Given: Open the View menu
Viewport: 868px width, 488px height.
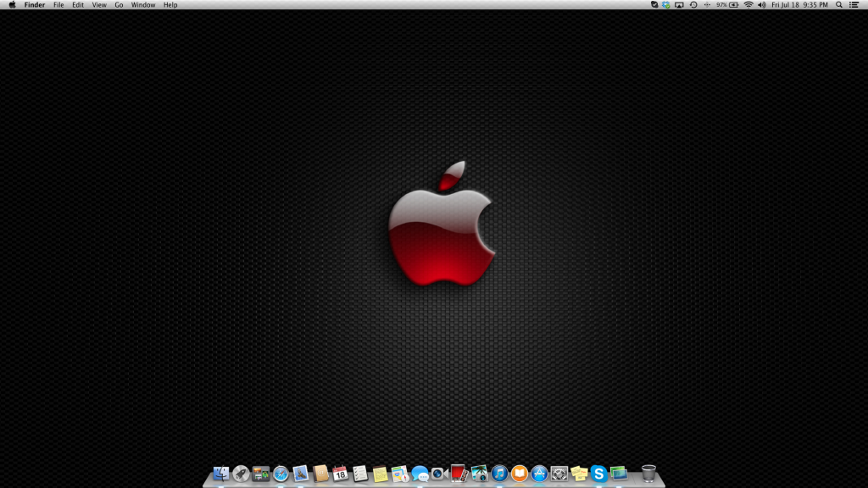Looking at the screenshot, I should click(x=99, y=5).
